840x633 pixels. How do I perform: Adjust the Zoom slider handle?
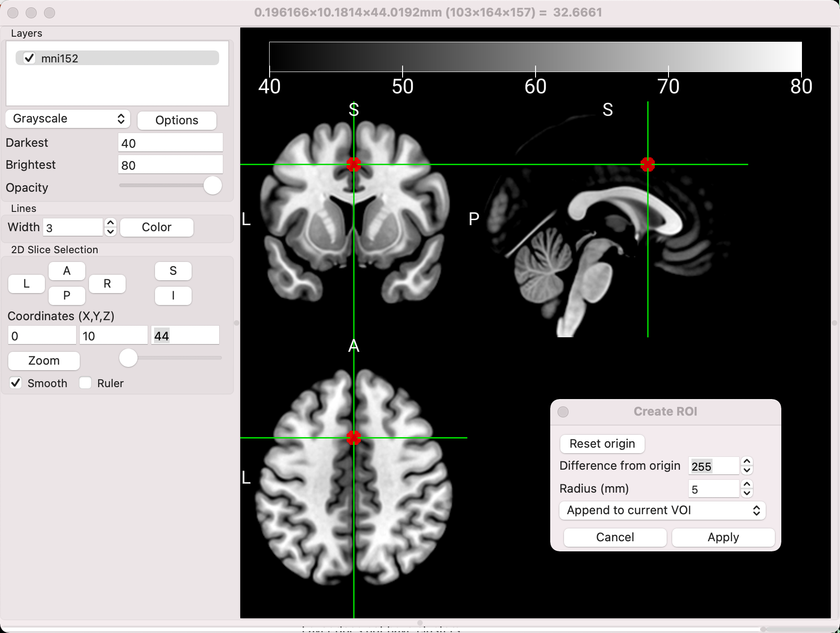tap(128, 358)
